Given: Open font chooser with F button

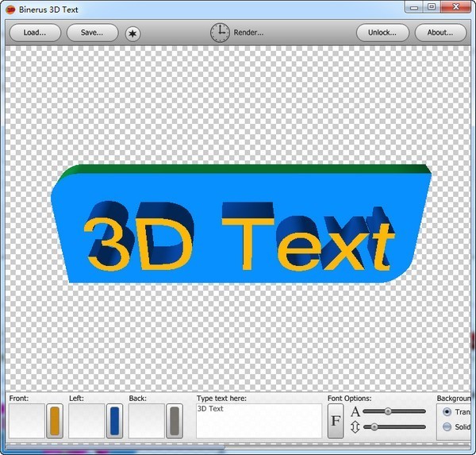Looking at the screenshot, I should (x=336, y=421).
